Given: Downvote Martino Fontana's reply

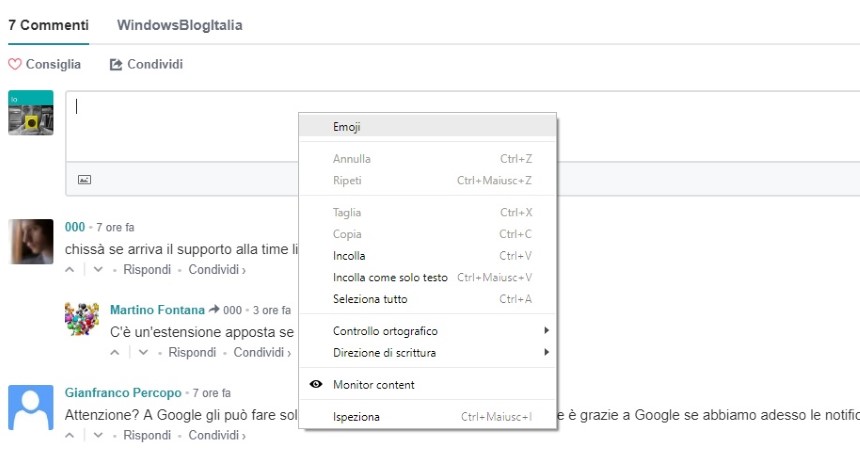Looking at the screenshot, I should 143,352.
